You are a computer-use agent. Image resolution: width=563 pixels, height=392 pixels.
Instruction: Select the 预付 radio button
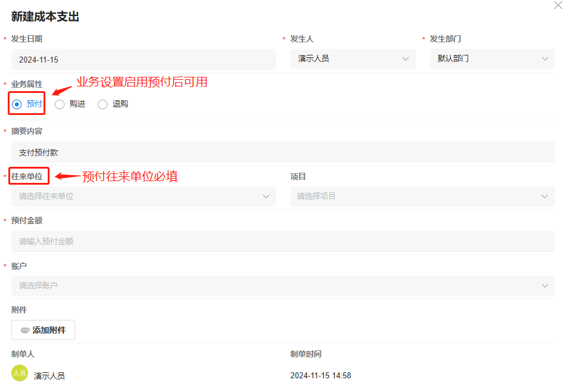coord(17,104)
